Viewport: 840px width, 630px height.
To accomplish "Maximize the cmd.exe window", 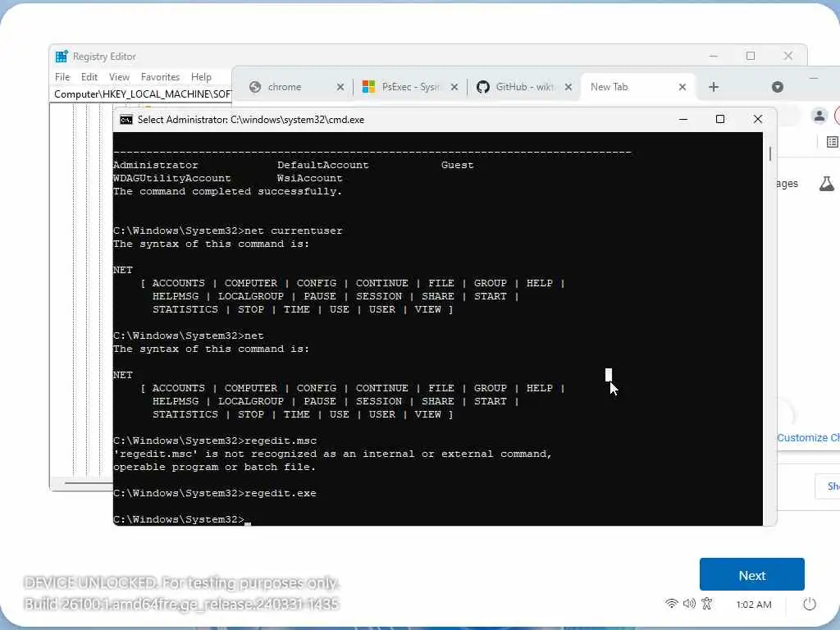I will coord(720,119).
